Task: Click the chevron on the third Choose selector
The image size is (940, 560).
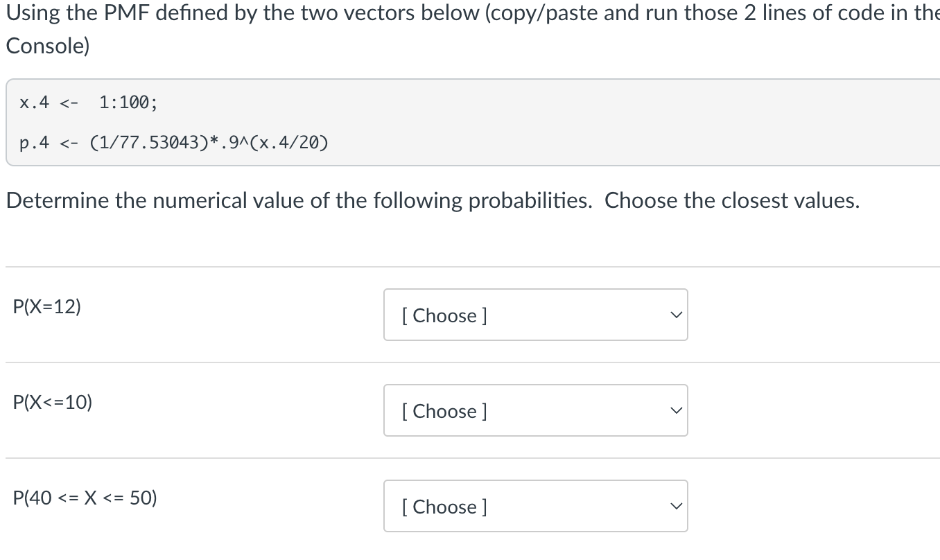Action: click(676, 506)
